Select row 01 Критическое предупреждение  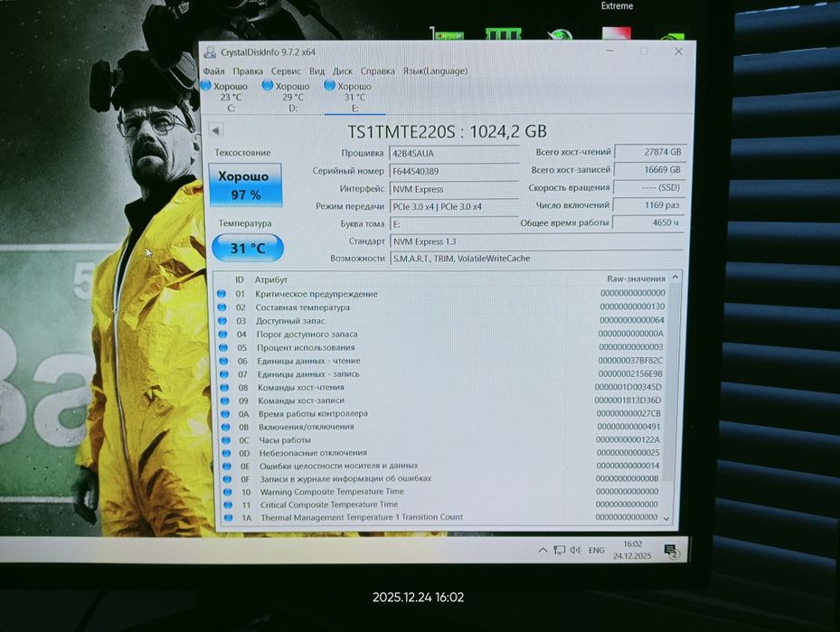[x=442, y=294]
